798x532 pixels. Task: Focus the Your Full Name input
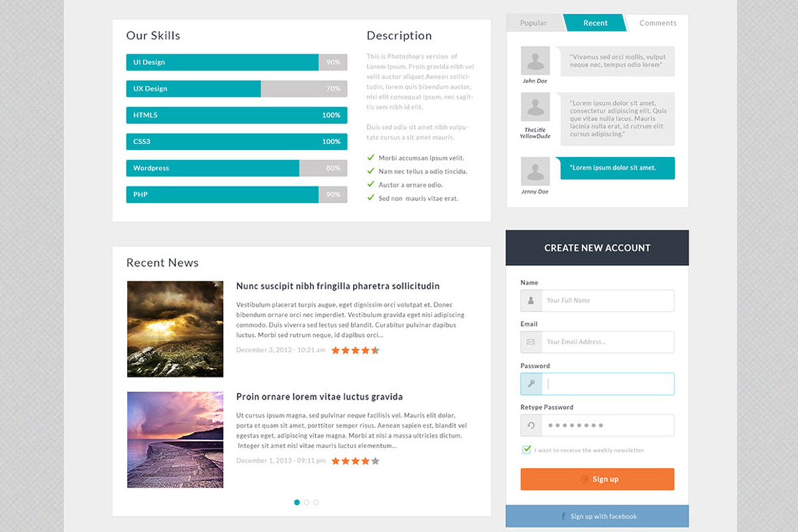pos(607,301)
